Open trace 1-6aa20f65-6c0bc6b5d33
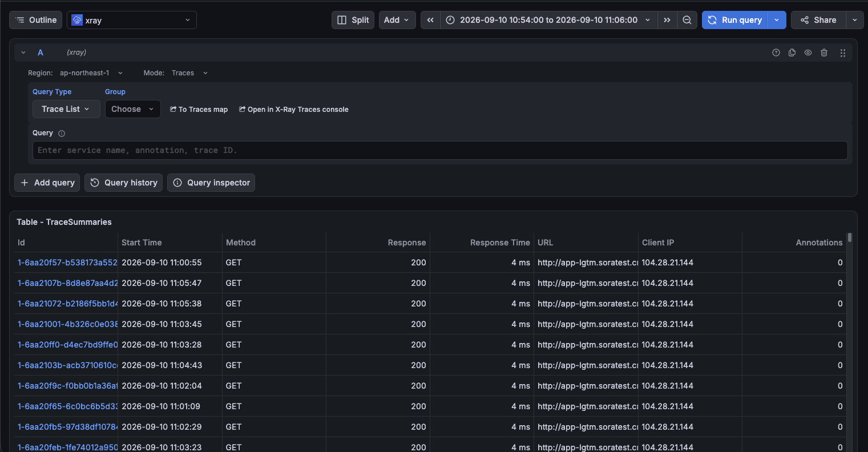Image resolution: width=868 pixels, height=452 pixels. coord(67,406)
